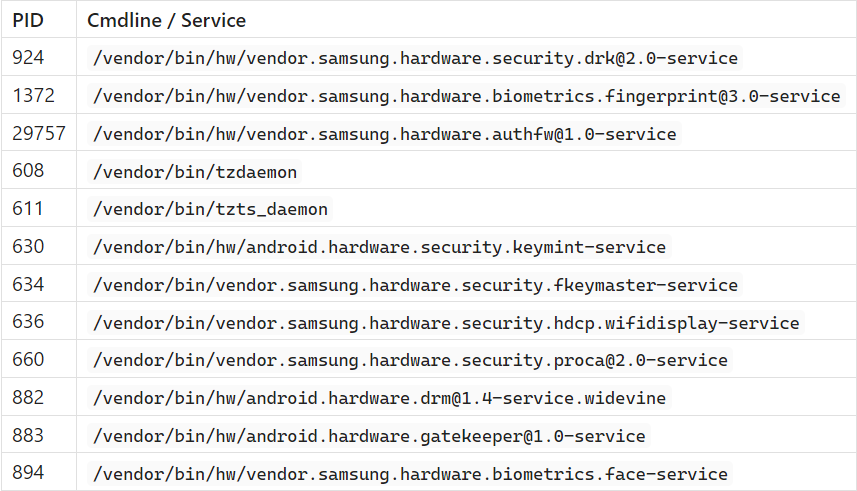Click PID 630 cell

coord(28,247)
